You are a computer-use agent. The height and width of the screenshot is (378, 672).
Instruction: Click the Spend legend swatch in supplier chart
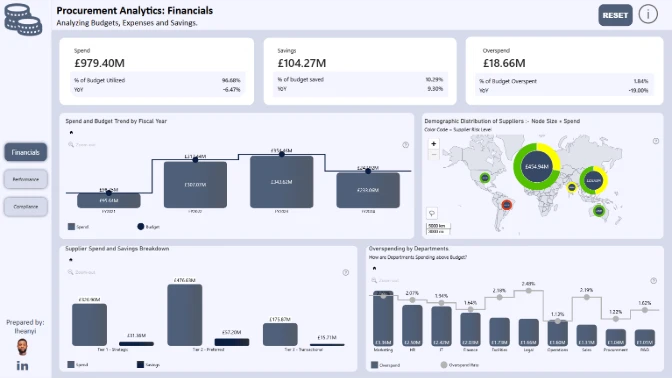click(71, 364)
